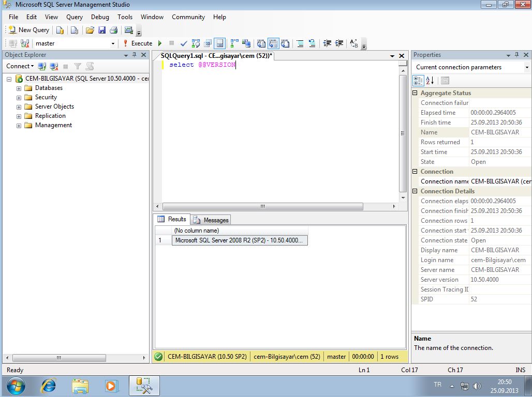
Task: Open the master database dropdown
Action: pyautogui.click(x=113, y=44)
